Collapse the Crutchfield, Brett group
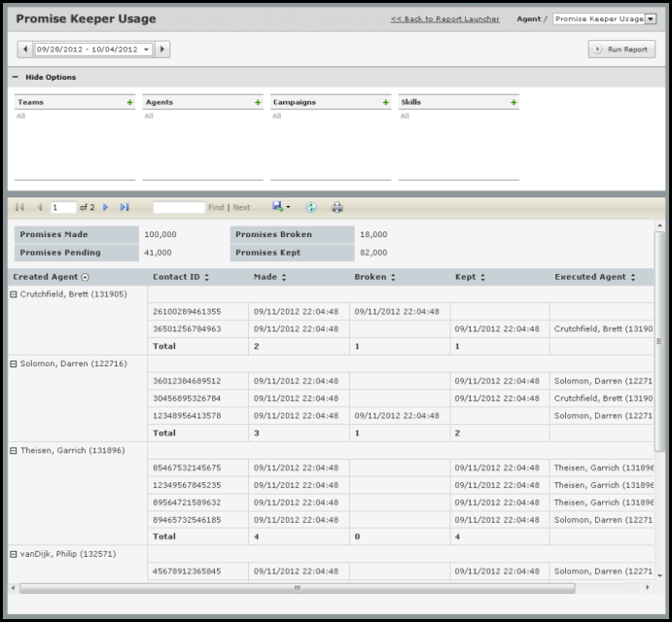Screen dimensions: 672x622 [x=13, y=294]
